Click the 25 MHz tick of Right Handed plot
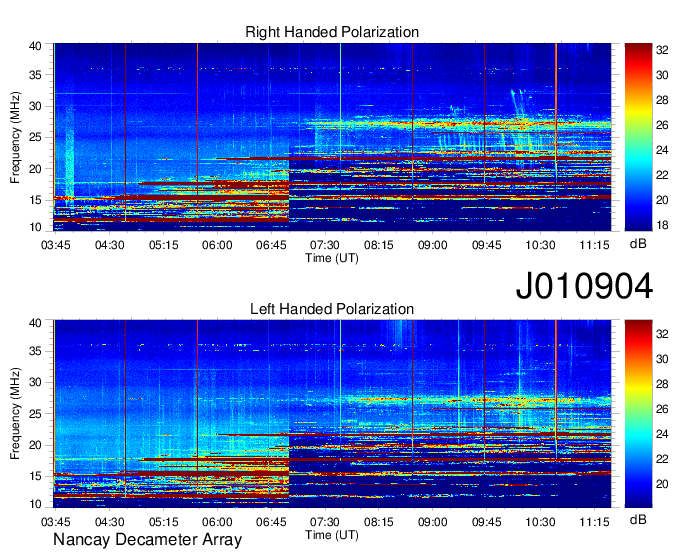Image resolution: width=680 pixels, height=552 pixels. [35, 137]
